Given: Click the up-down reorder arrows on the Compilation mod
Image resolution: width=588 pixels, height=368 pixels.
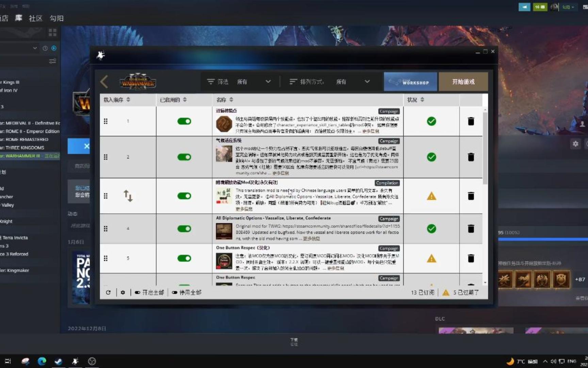Looking at the screenshot, I should [128, 196].
